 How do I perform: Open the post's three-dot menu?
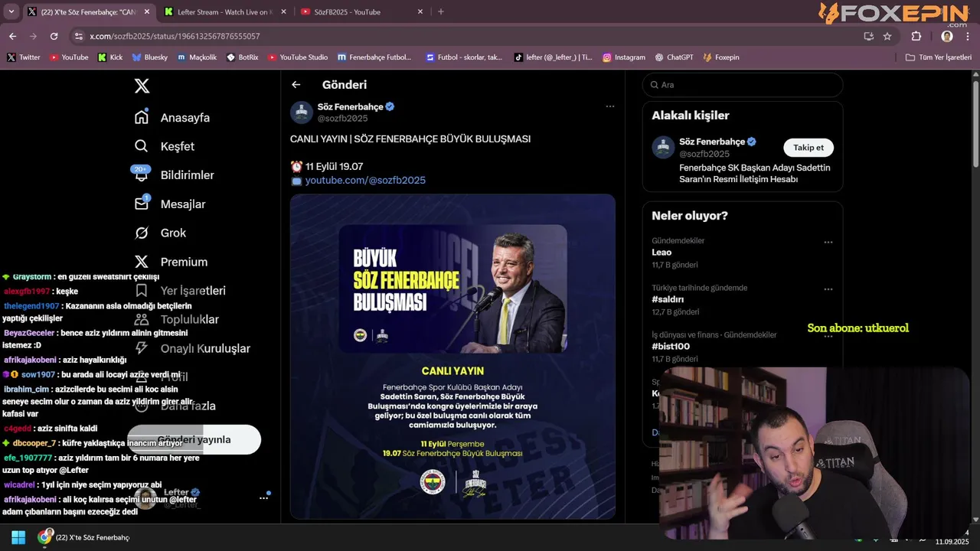click(x=610, y=106)
